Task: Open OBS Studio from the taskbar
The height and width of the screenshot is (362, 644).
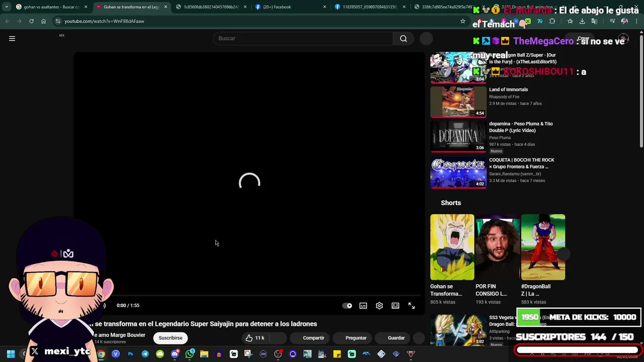Action: point(278,354)
